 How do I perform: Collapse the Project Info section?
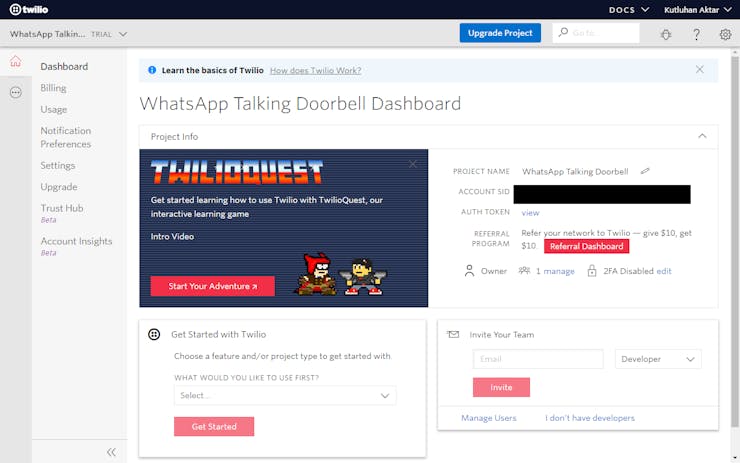coord(702,136)
